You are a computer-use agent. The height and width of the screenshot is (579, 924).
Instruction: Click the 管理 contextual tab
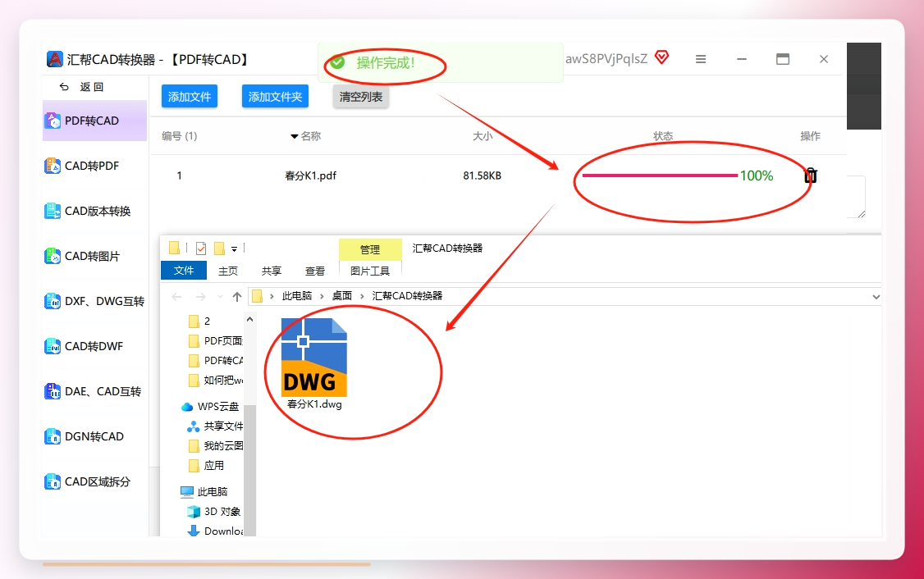[370, 250]
